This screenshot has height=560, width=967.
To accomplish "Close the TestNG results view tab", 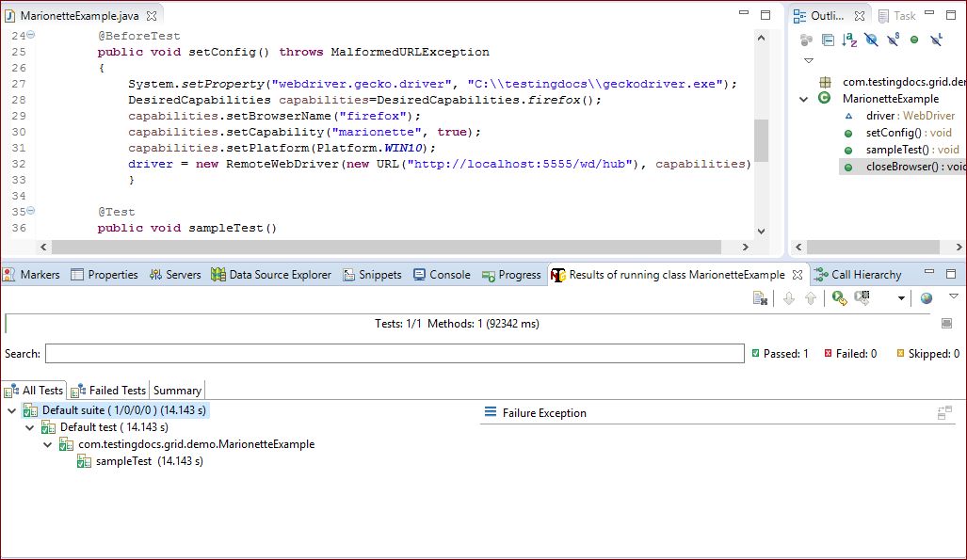I will 798,275.
